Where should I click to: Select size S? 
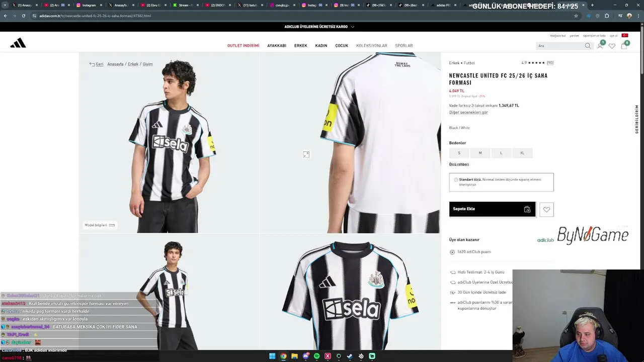tap(459, 153)
